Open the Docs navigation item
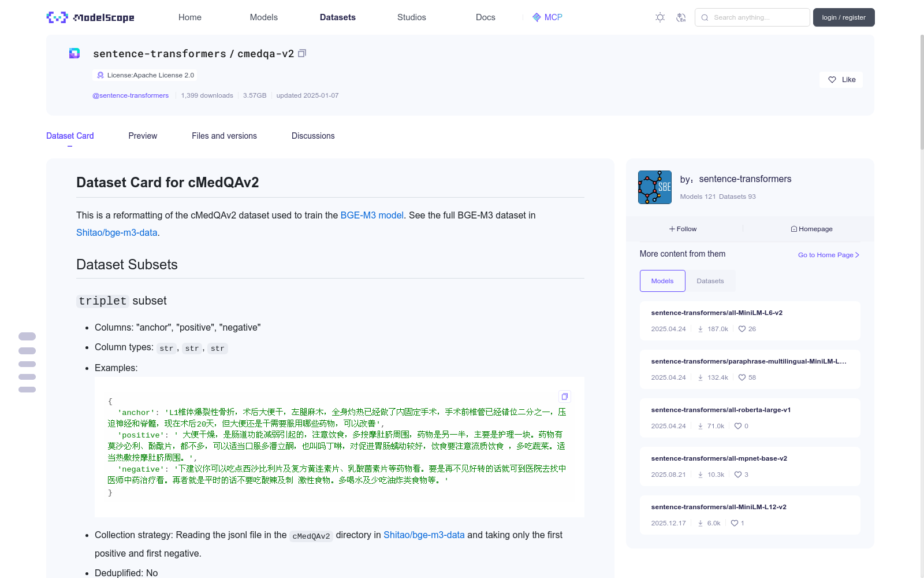This screenshot has height=578, width=924. [x=486, y=17]
